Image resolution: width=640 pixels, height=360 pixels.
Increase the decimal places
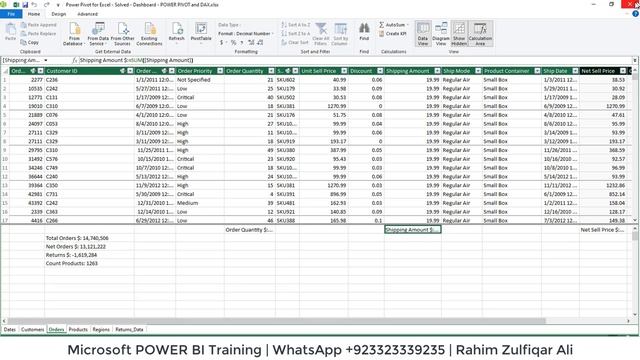point(251,42)
